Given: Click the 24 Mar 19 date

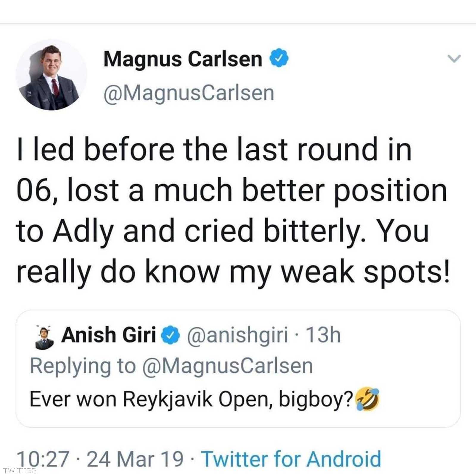Looking at the screenshot, I should pos(135,458).
